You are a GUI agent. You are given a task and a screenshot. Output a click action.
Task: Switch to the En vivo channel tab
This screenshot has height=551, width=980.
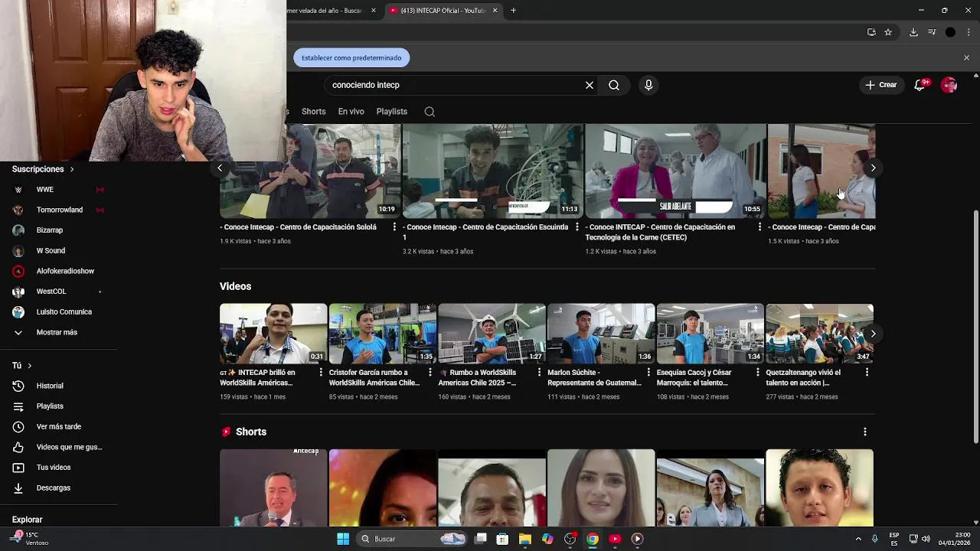tap(351, 112)
